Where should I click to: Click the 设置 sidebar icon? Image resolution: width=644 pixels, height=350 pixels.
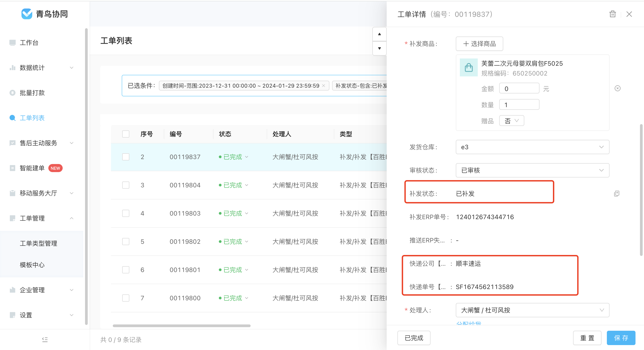tap(13, 315)
